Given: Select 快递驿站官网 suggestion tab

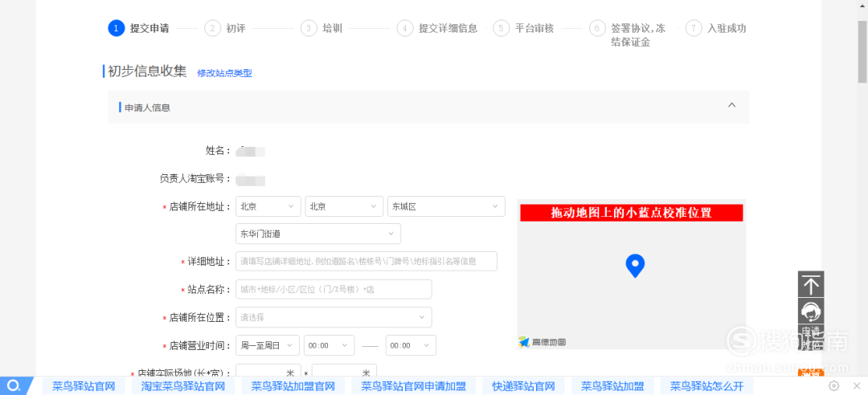Looking at the screenshot, I should 523,386.
